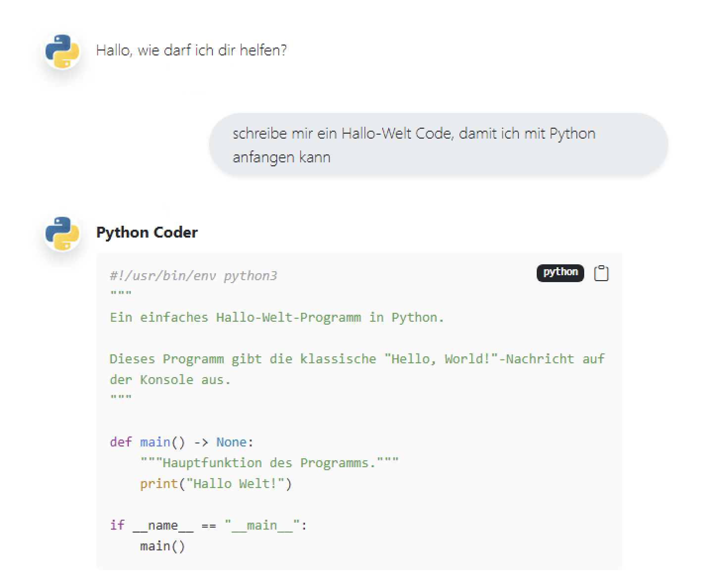Select the line 'print("Hallo Welt!")'
Screen dimensions: 709x588
coord(216,484)
